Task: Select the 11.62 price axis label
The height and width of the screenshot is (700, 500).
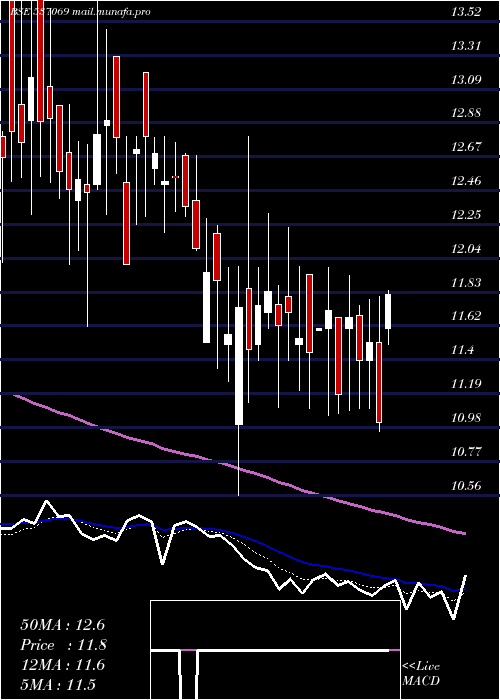Action: tap(466, 316)
